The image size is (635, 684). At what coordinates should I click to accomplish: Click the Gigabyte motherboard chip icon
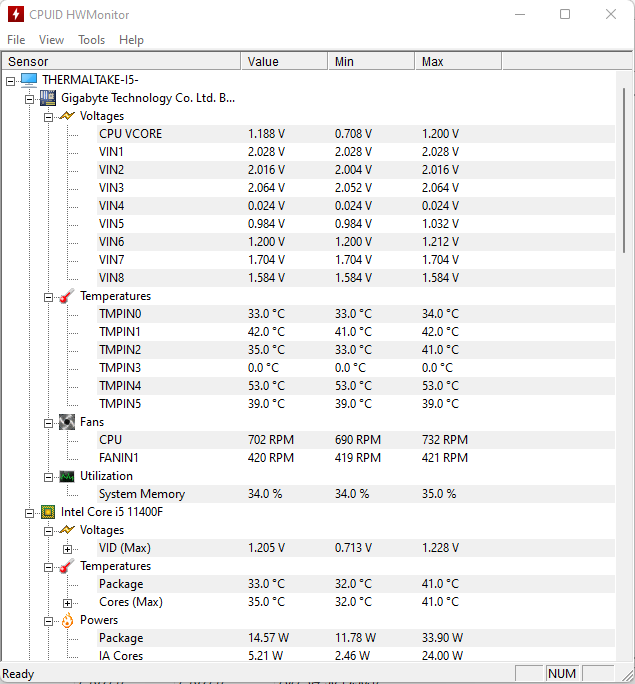(48, 98)
